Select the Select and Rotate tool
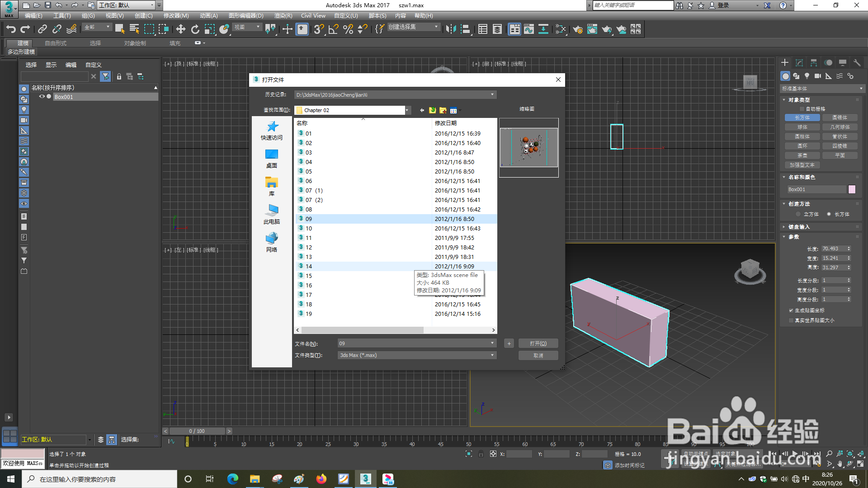Screen dimensions: 868x488 pos(195,29)
